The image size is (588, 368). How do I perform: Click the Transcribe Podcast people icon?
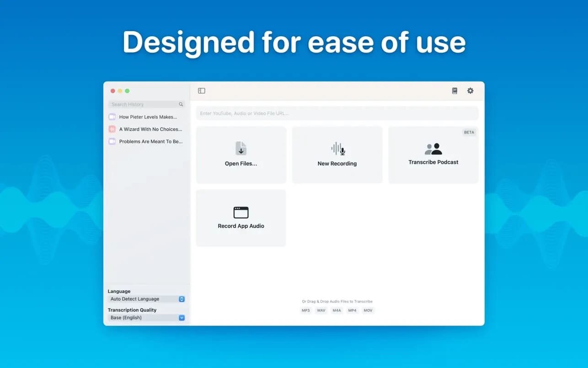(x=433, y=149)
